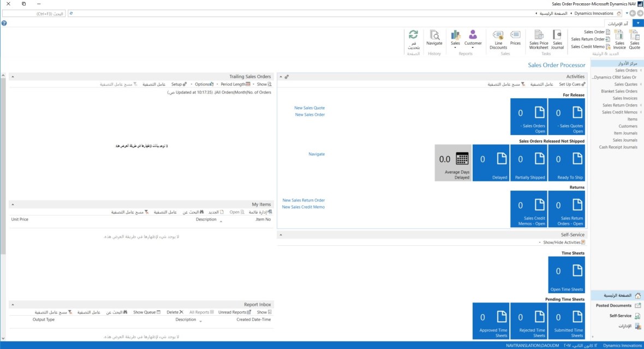Open the Customer reports dropdown

point(473,39)
